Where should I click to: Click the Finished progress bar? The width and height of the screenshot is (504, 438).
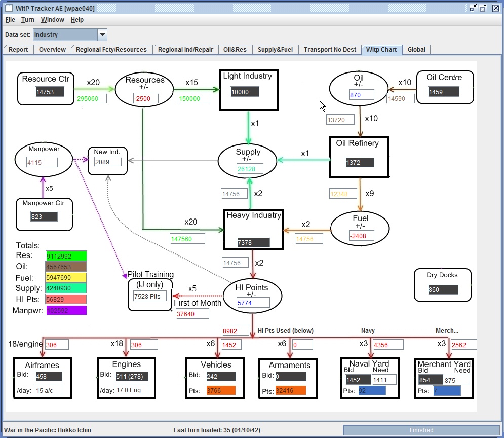[x=421, y=430]
